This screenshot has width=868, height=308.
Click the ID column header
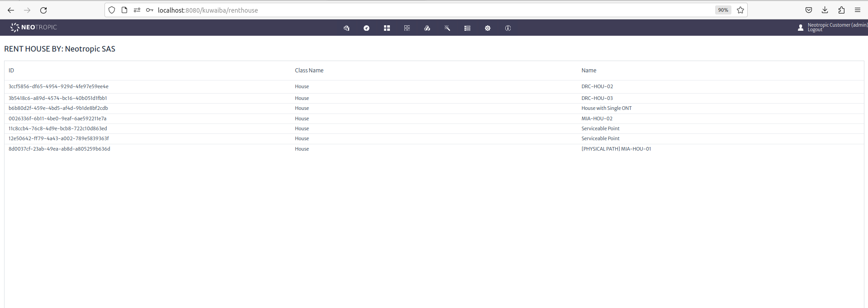tap(11, 71)
